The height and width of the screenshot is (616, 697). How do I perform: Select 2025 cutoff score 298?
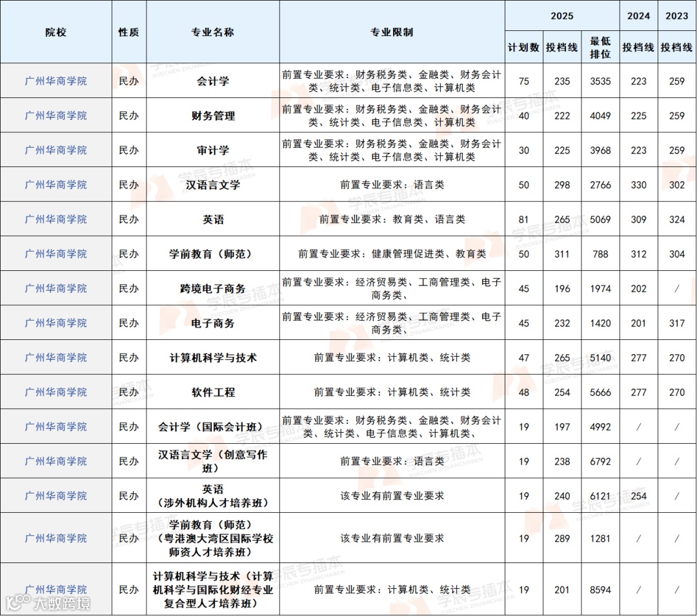[562, 184]
